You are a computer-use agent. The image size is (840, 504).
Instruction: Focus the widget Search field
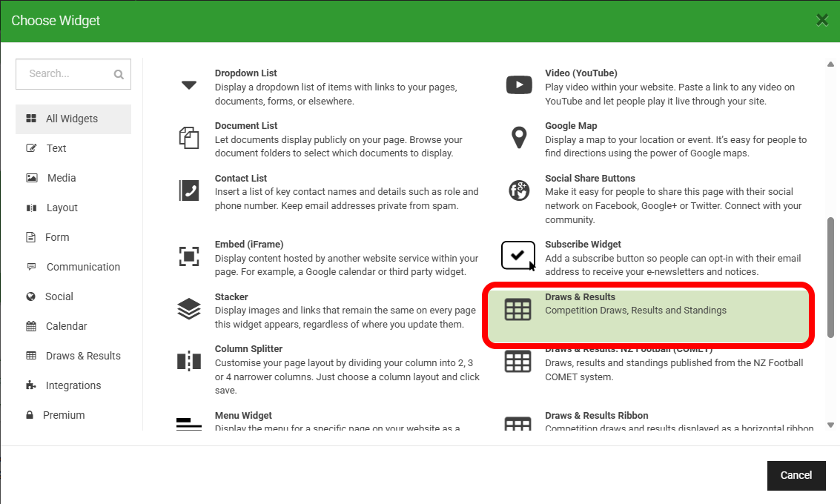tap(68, 74)
